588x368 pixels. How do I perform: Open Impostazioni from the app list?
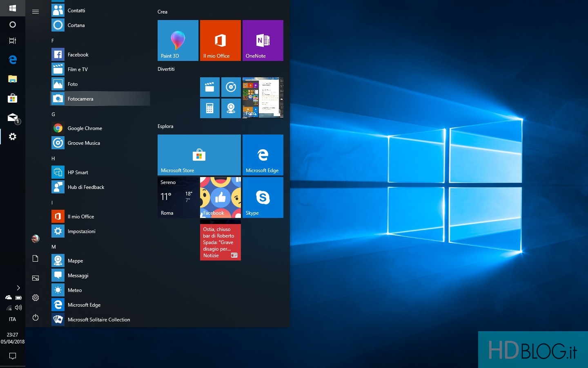click(100, 231)
